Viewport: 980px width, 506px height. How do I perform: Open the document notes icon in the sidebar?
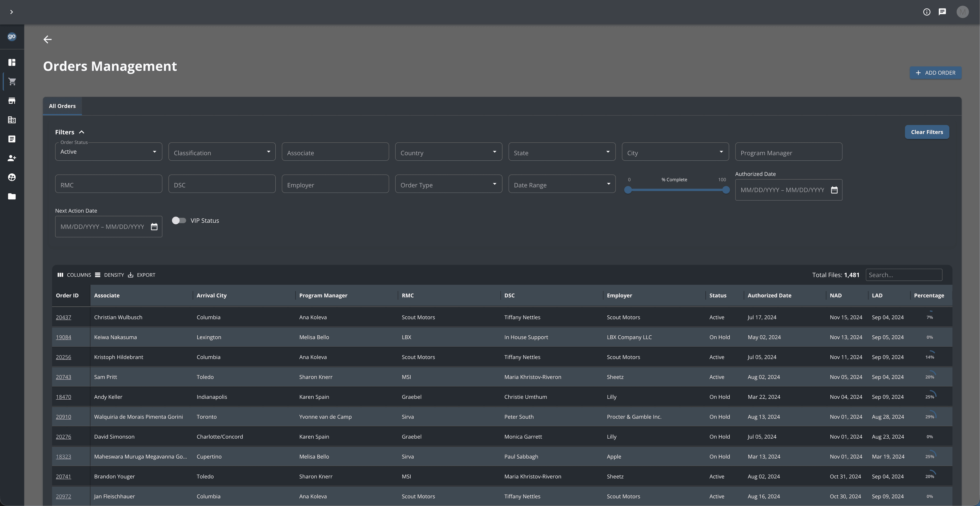[x=12, y=139]
